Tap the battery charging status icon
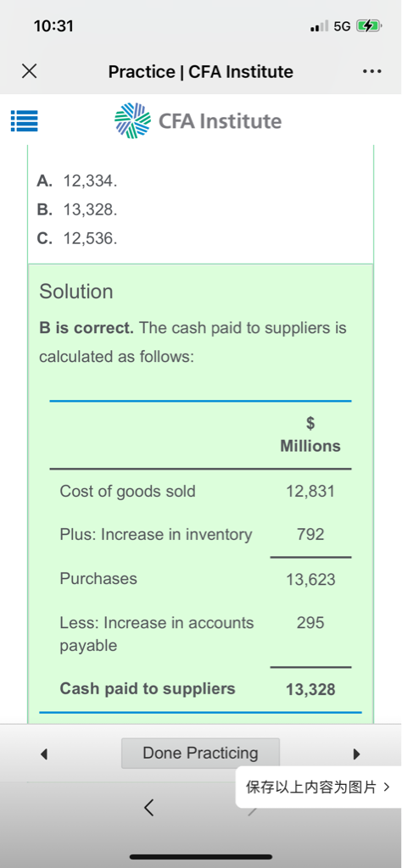Viewport: 402px width, 868px height. tap(370, 26)
